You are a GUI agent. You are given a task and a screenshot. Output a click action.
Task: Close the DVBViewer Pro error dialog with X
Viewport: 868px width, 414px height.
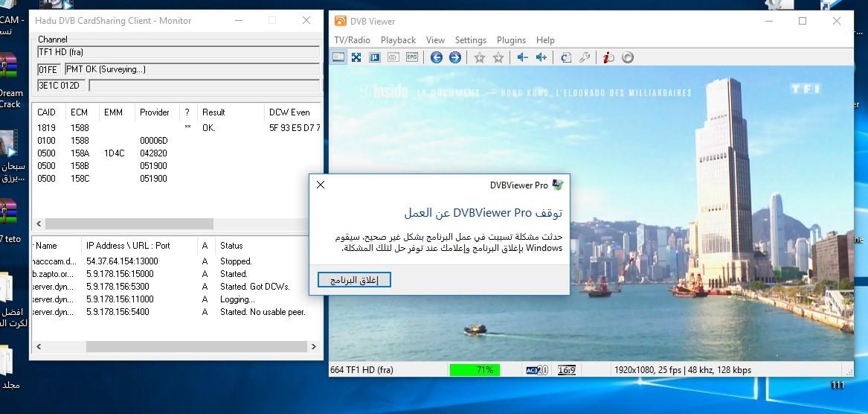pos(321,185)
